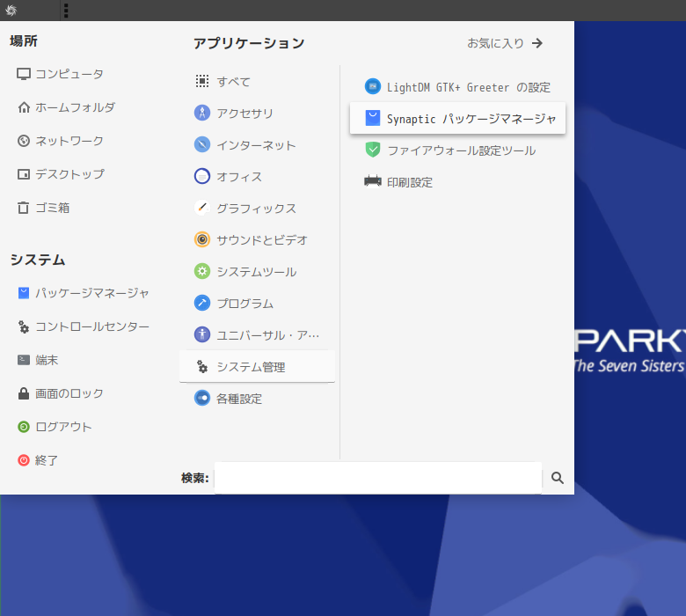Launch Synaptic パッケージマネージャ entry text
686x616 pixels.
[x=471, y=119]
